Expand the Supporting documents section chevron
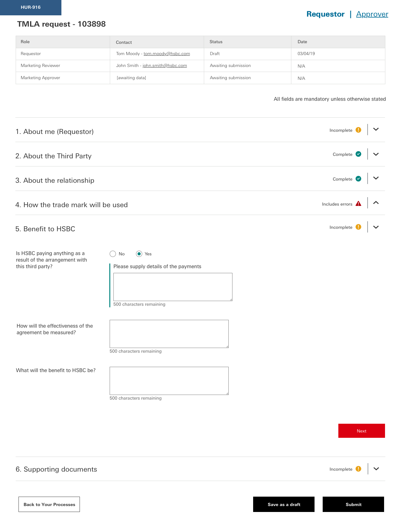401x532 pixels. click(376, 468)
